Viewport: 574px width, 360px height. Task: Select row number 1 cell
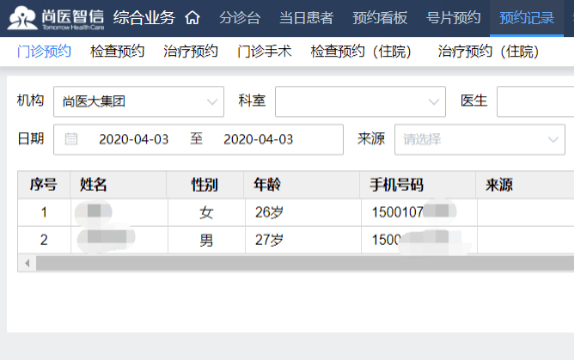tap(44, 212)
